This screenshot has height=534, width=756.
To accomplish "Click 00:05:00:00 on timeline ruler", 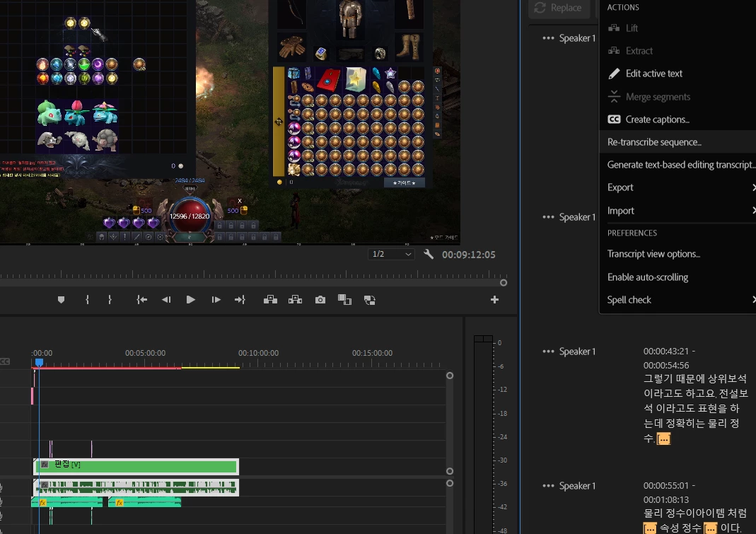I will [145, 353].
